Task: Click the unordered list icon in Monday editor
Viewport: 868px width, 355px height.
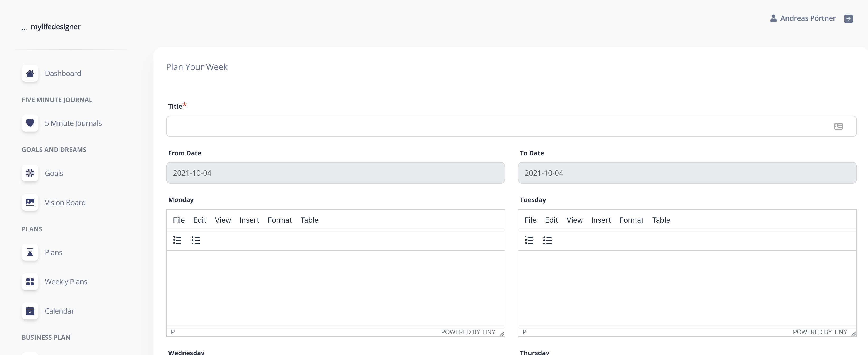Action: pos(196,240)
